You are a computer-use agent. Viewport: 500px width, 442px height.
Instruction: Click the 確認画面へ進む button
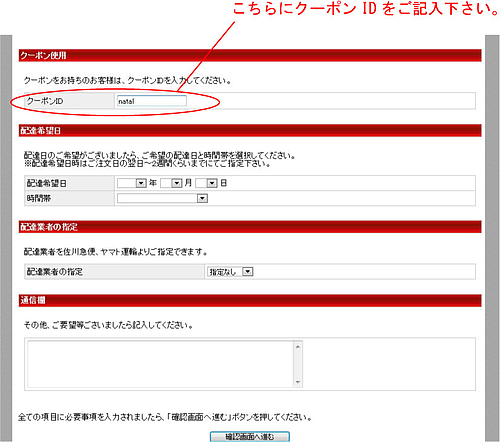(x=250, y=437)
